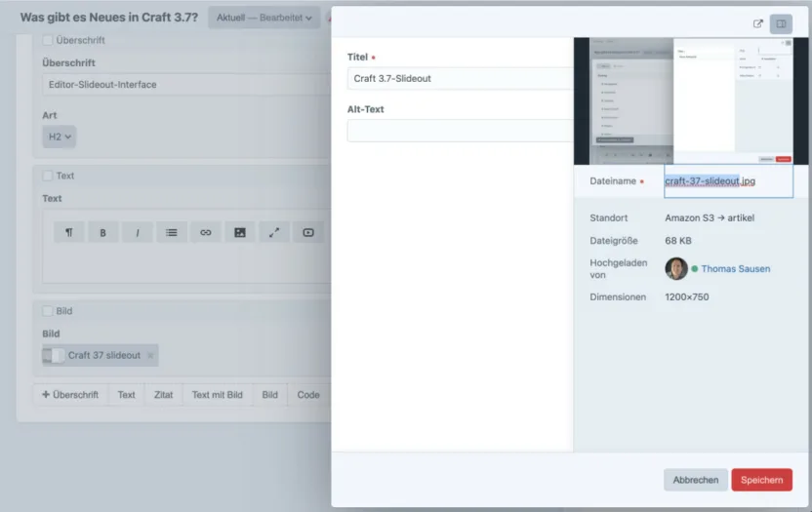
Task: Insert a link using the link icon
Action: click(x=206, y=232)
